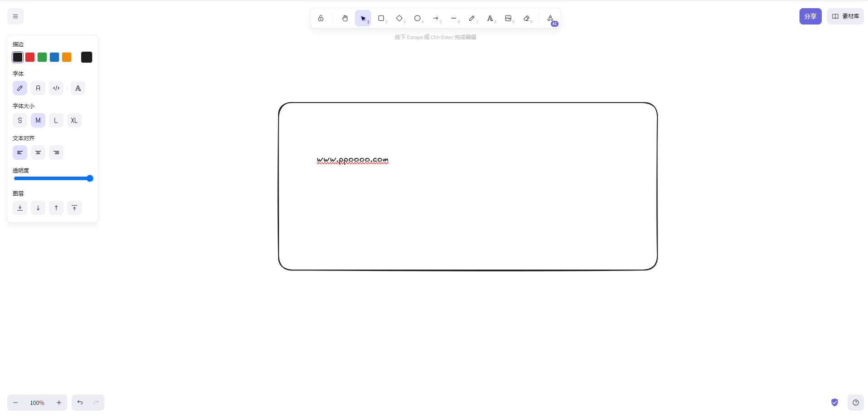Select the code font style
Viewport: 868px width, 418px height.
click(56, 88)
